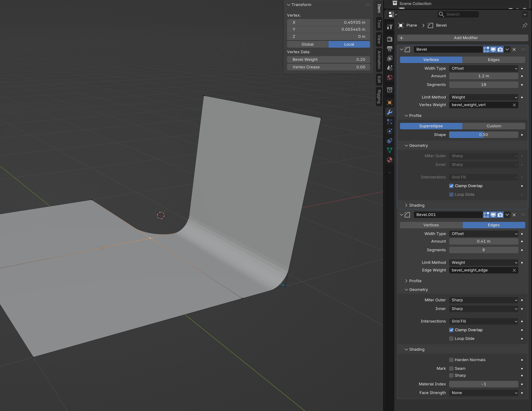The image size is (532, 411).
Task: Open the Output properties tab
Action: [389, 48]
